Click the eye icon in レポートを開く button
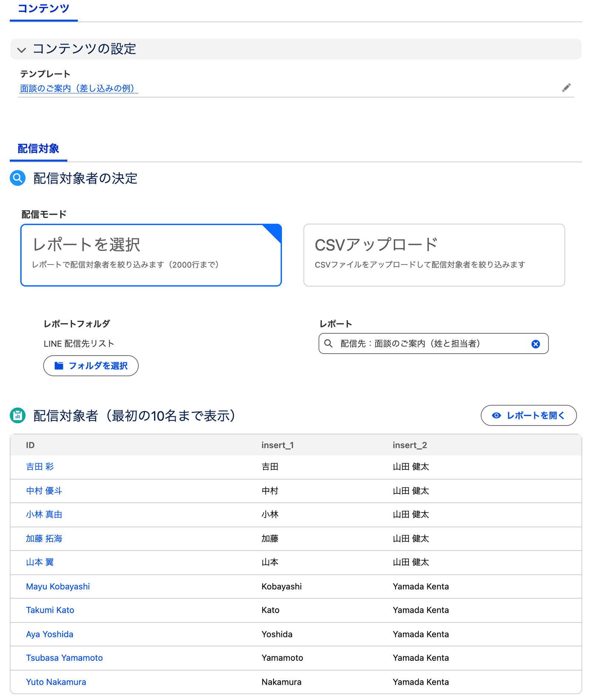The height and width of the screenshot is (700, 592). point(496,415)
